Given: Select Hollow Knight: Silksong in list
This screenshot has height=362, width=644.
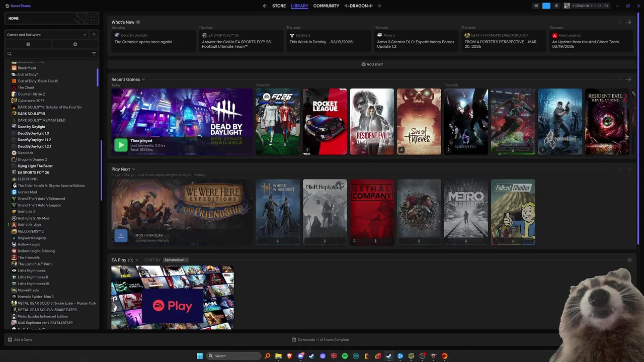Looking at the screenshot, I should [x=36, y=251].
